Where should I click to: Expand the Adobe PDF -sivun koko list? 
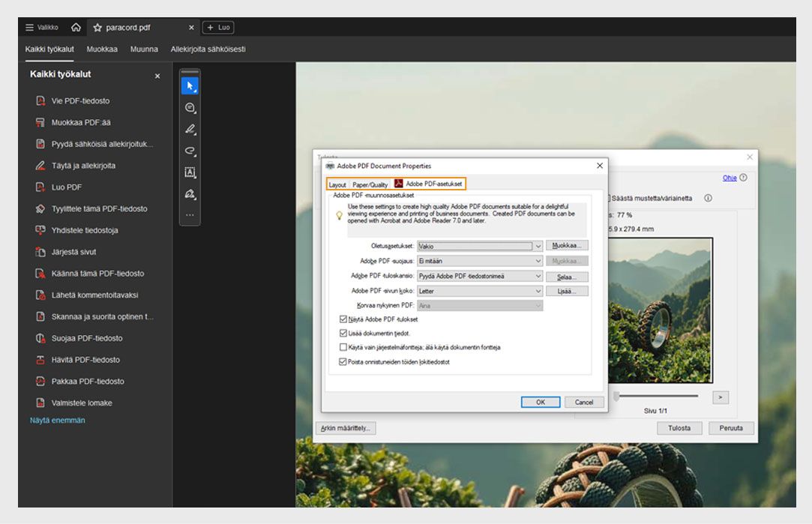(x=537, y=291)
